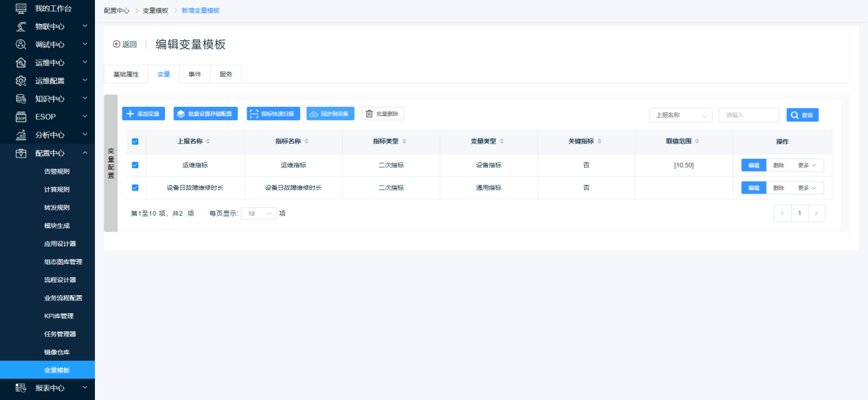Click the 物联中心 robot arm icon
868x400 pixels.
click(x=21, y=27)
